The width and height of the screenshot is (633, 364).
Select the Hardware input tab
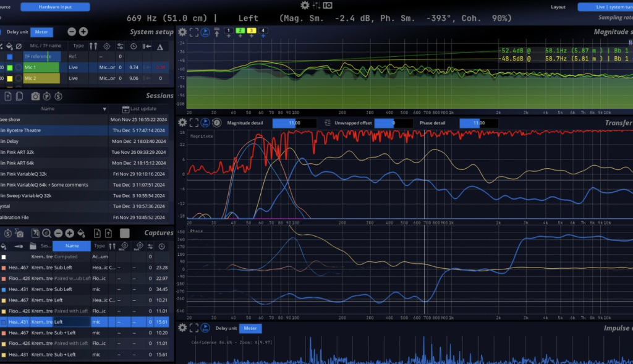tap(55, 7)
